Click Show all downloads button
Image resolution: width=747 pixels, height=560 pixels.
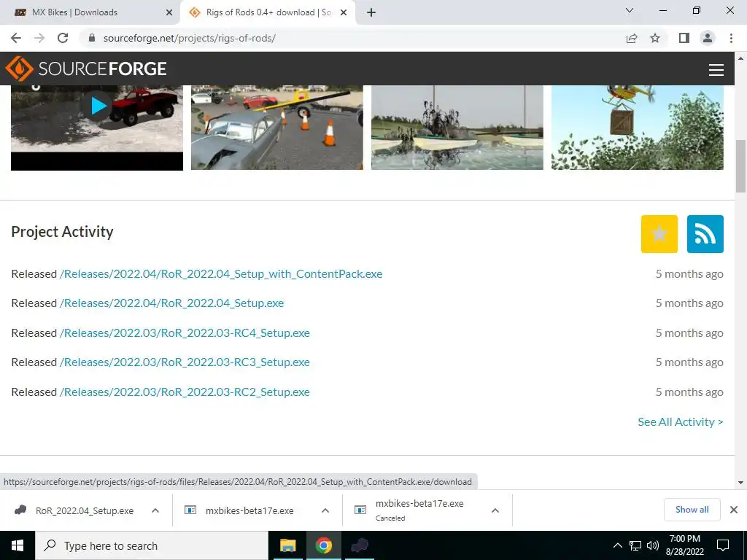pos(692,510)
